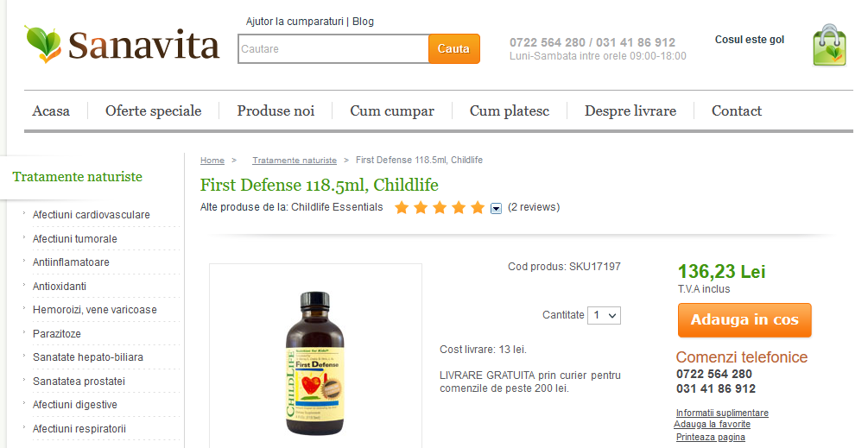Screen dimensions: 868x448
Task: Add product with Adauga in cos
Action: pos(744,319)
